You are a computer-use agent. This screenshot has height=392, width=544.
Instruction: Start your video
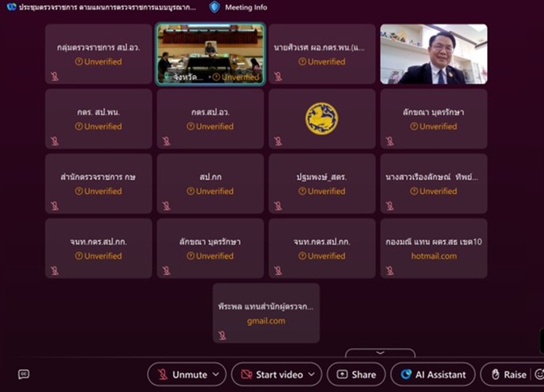[272, 375]
